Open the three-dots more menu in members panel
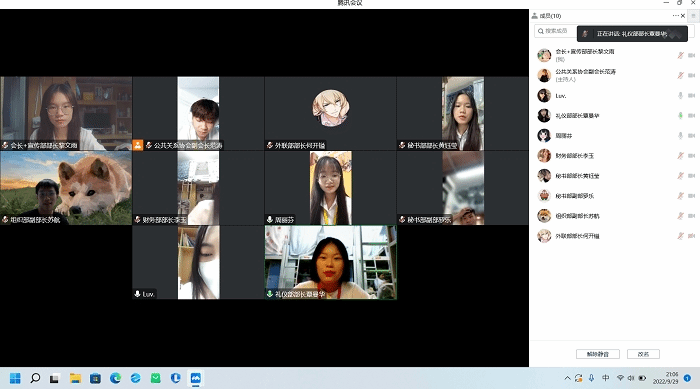Screen dimensions: 700x389 point(675,16)
